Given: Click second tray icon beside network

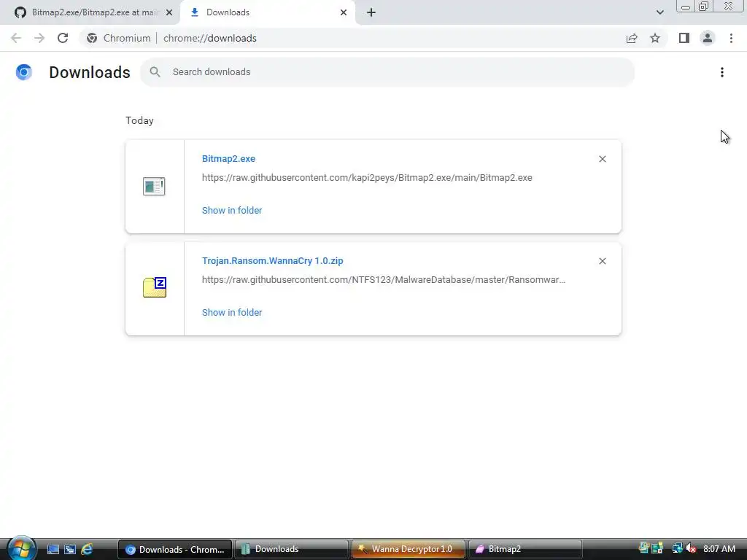Looking at the screenshot, I should (x=657, y=548).
